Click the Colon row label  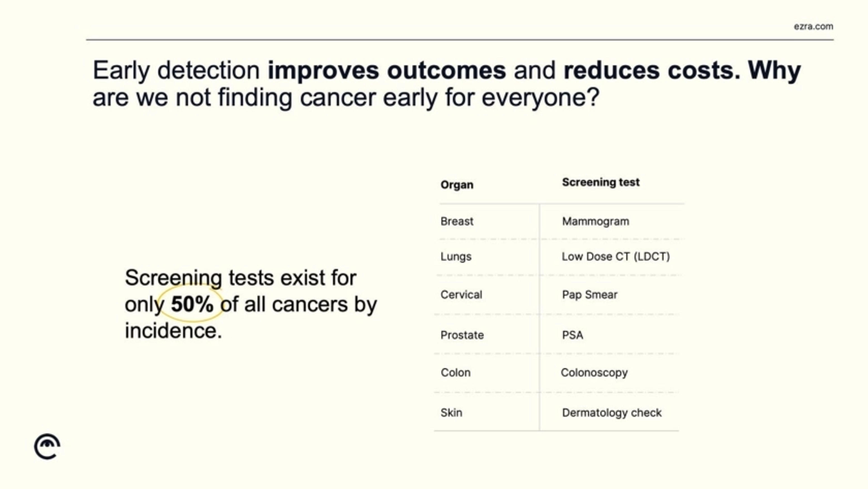[x=455, y=373]
